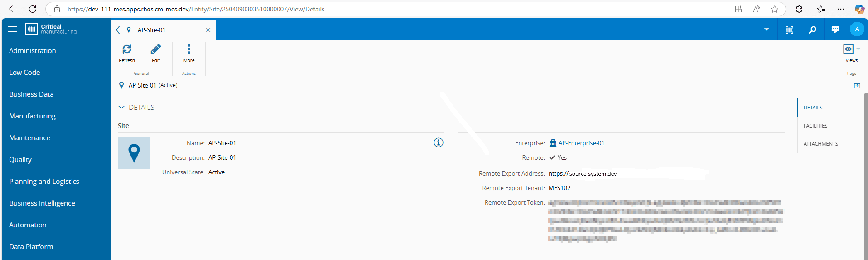Open the Views dropdown
Screen dimensions: 868x260
click(x=851, y=53)
